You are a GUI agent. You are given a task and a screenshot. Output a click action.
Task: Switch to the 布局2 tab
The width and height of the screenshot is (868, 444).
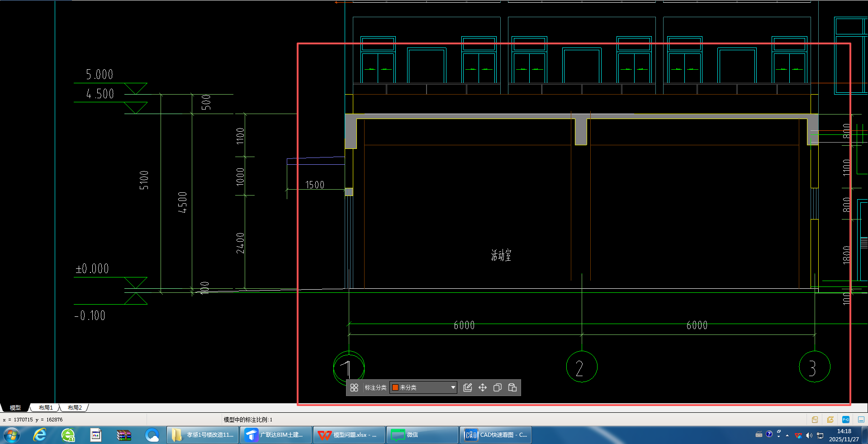[x=75, y=408]
